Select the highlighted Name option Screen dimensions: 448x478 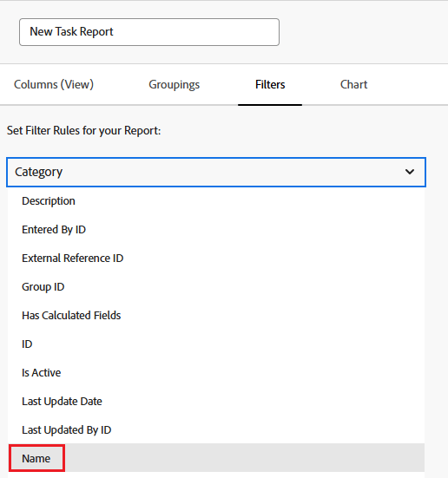point(36,459)
